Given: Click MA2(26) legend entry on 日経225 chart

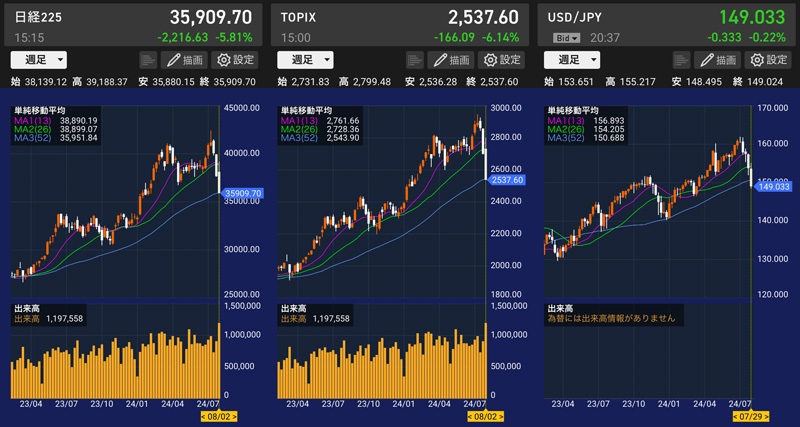Looking at the screenshot, I should [56, 129].
